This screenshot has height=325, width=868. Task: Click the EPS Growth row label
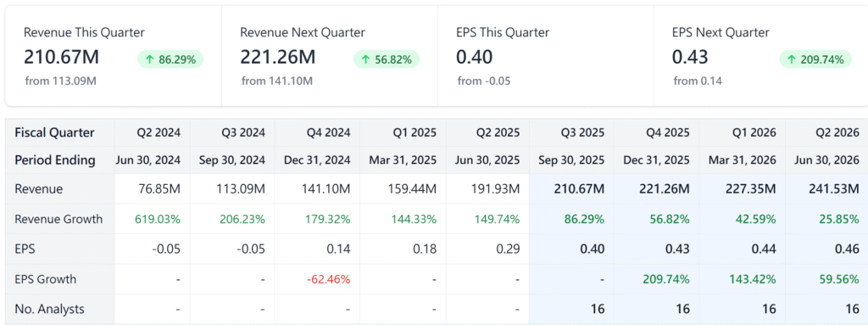click(x=46, y=279)
